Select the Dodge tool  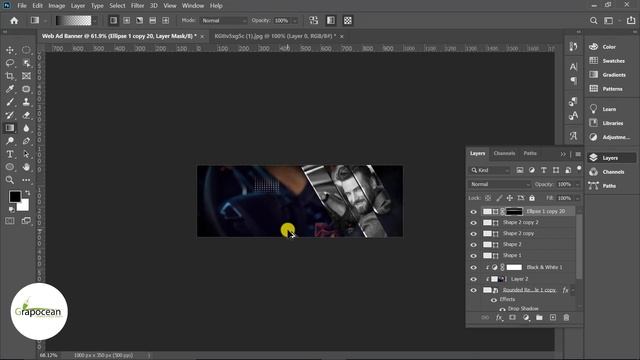click(x=10, y=141)
